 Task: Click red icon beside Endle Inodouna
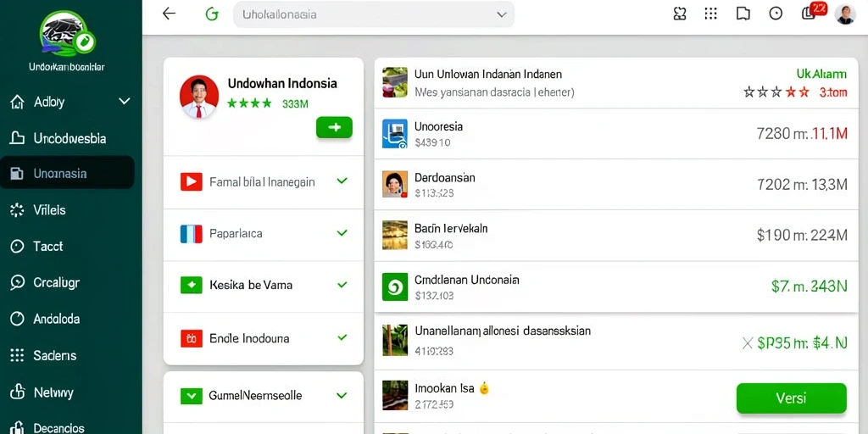191,337
